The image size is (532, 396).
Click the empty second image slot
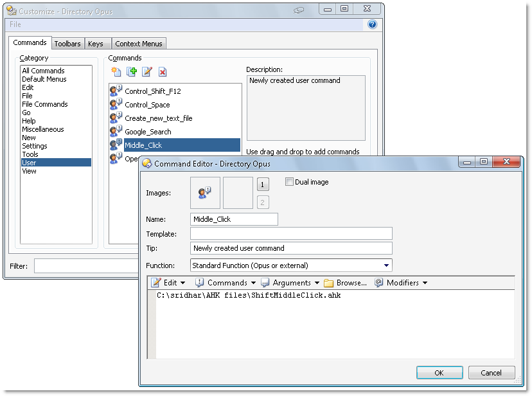pos(238,193)
